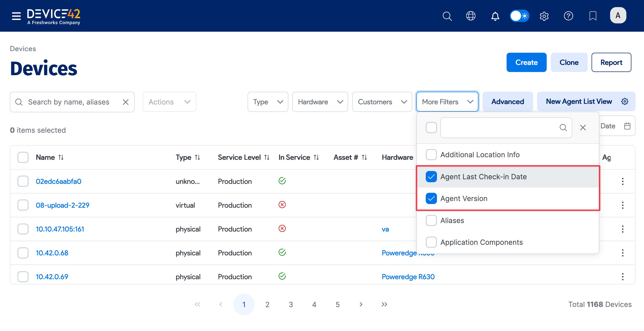
Task: Check the Aliases filter option
Action: 431,221
